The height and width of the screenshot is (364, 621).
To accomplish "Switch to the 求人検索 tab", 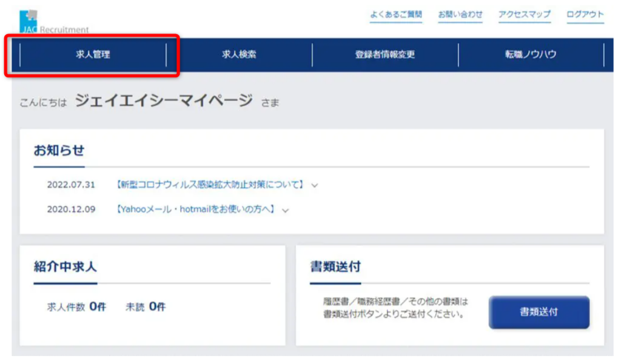I will tap(238, 54).
